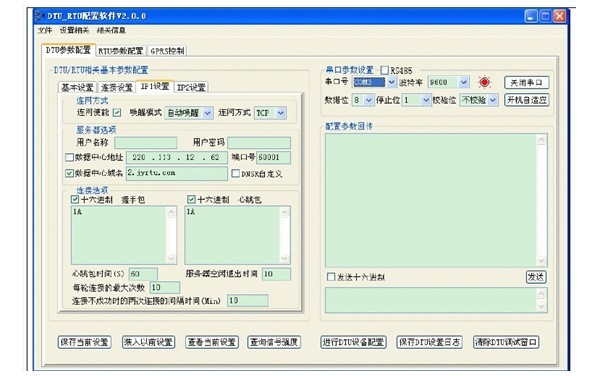Screen dimensions: 608x376
Task: Maximize the DTU_RTU配置软件 window
Action: (545, 16)
